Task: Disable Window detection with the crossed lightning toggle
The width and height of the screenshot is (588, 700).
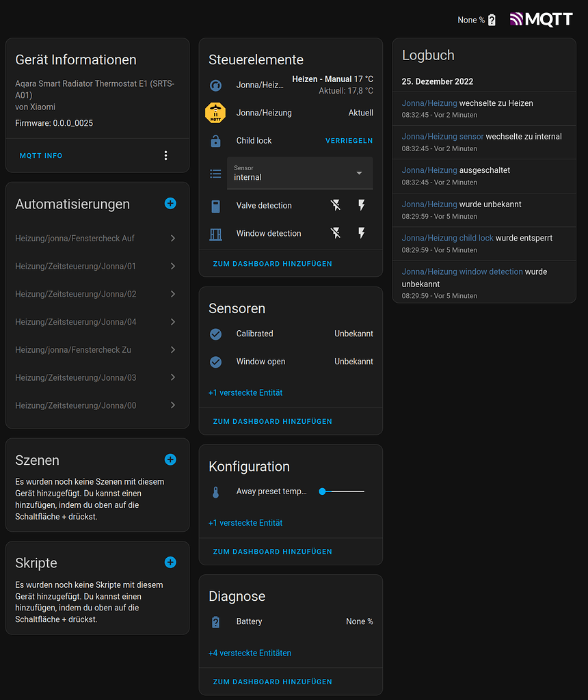Action: click(336, 232)
